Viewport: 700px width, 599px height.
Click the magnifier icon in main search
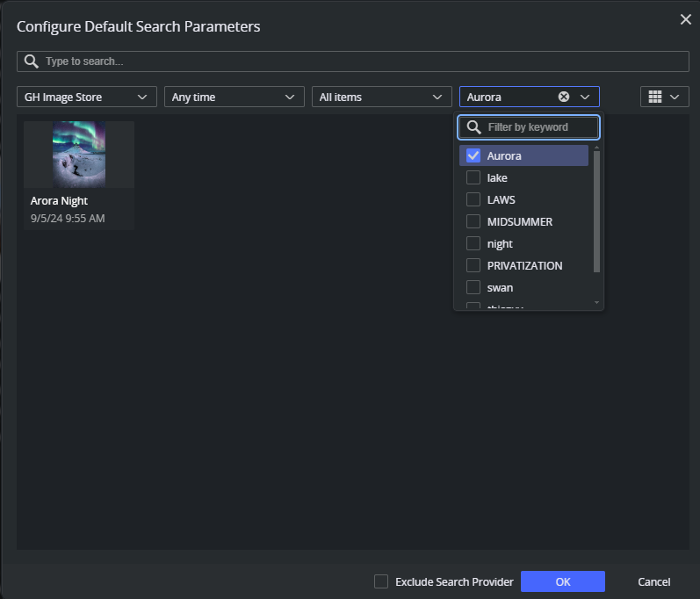[32, 61]
